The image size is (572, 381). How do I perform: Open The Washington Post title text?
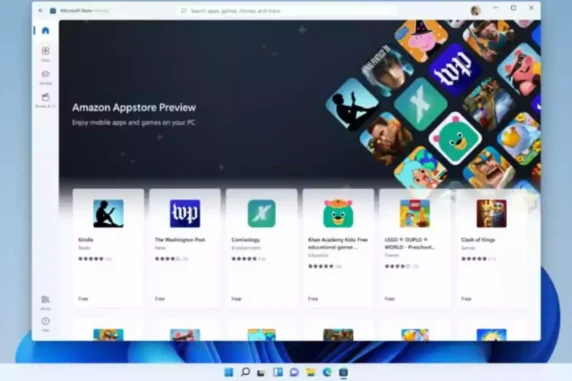(x=180, y=240)
